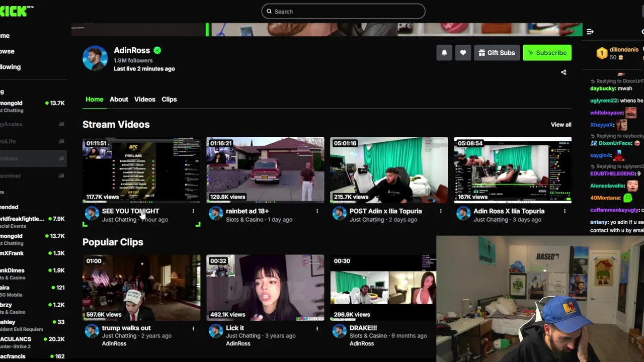Open rainbet ad 18+ video thumbnail
The width and height of the screenshot is (644, 362).
[265, 170]
